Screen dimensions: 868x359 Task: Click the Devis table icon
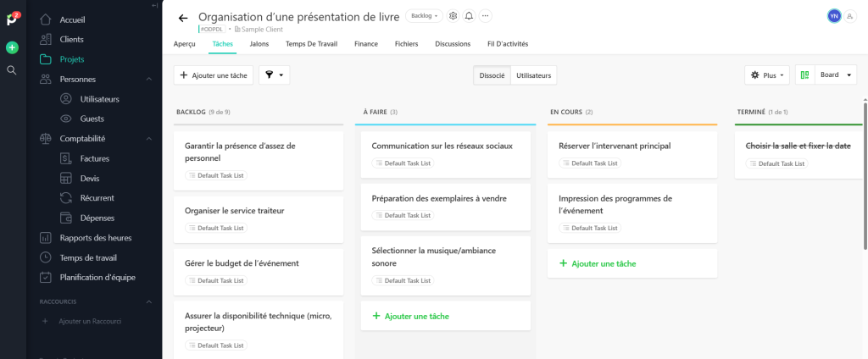[66, 178]
